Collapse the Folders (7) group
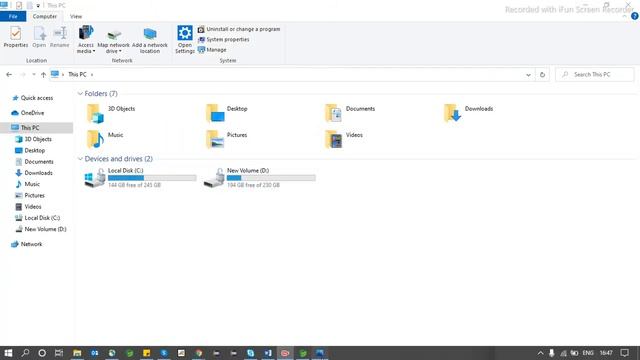 point(80,94)
